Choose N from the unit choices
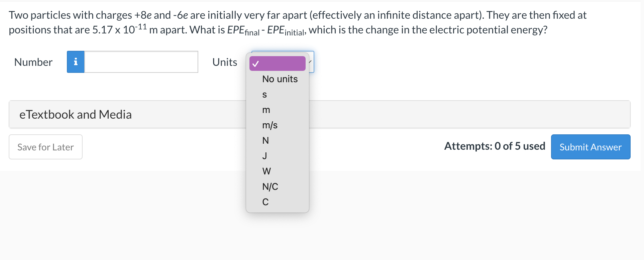The image size is (644, 260). coord(265,140)
